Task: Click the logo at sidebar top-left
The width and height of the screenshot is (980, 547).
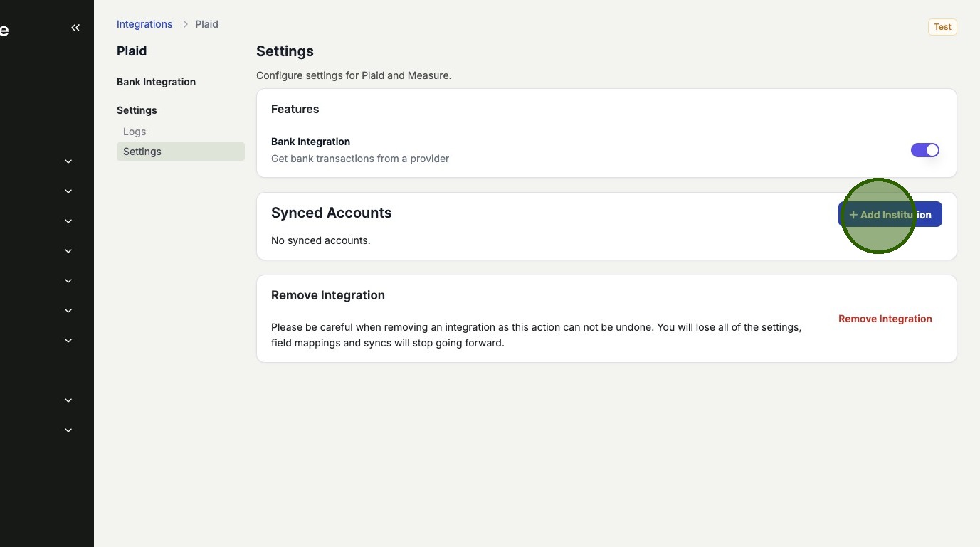Action: (x=4, y=31)
